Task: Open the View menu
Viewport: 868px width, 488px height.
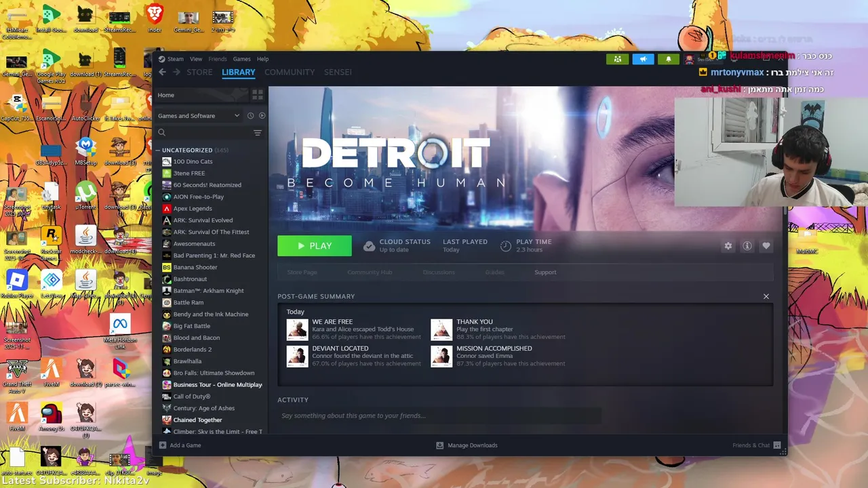Action: 196,59
